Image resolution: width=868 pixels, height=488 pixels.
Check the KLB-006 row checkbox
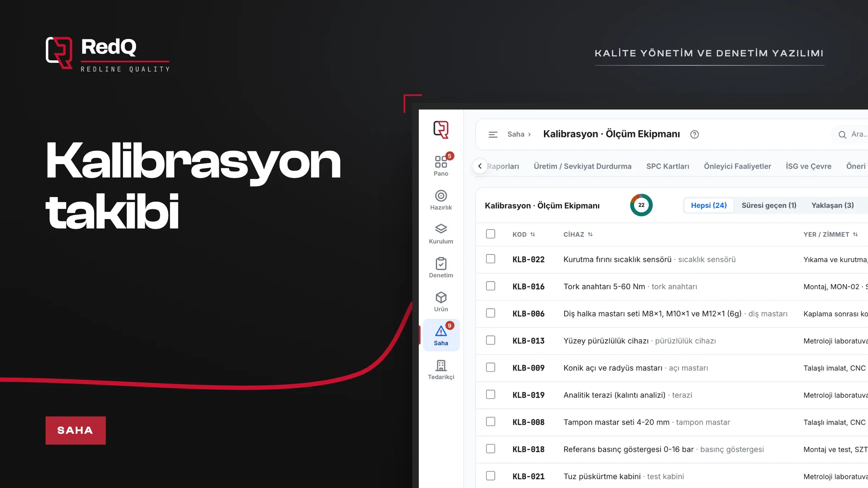coord(490,313)
